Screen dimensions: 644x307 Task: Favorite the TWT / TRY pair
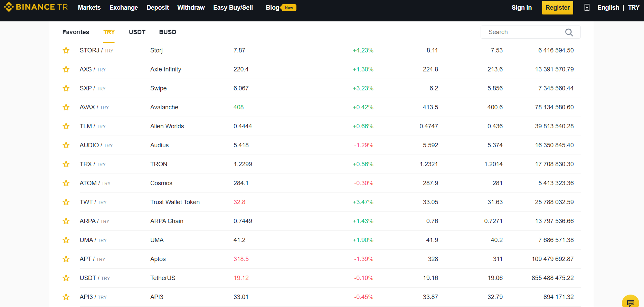[x=66, y=202]
